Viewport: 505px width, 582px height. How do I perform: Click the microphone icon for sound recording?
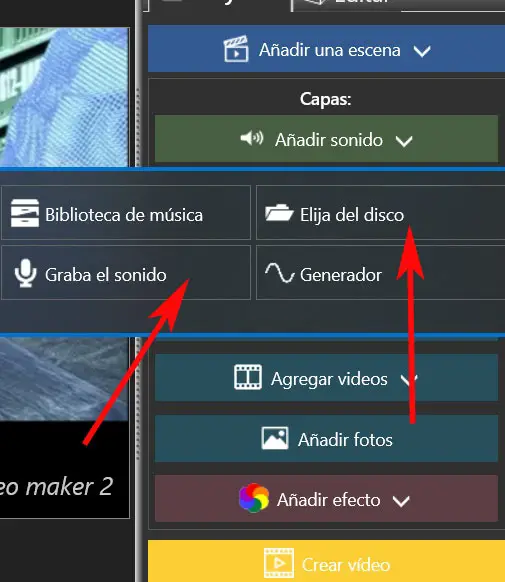point(25,273)
